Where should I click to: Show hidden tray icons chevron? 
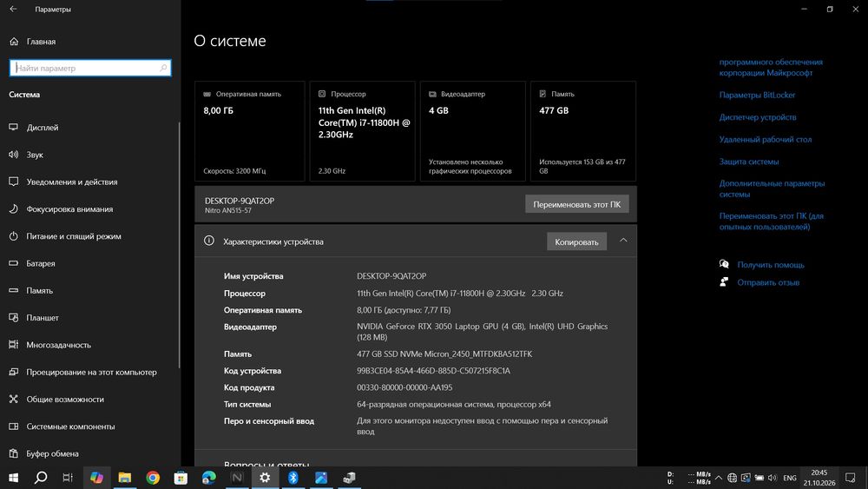pos(719,478)
